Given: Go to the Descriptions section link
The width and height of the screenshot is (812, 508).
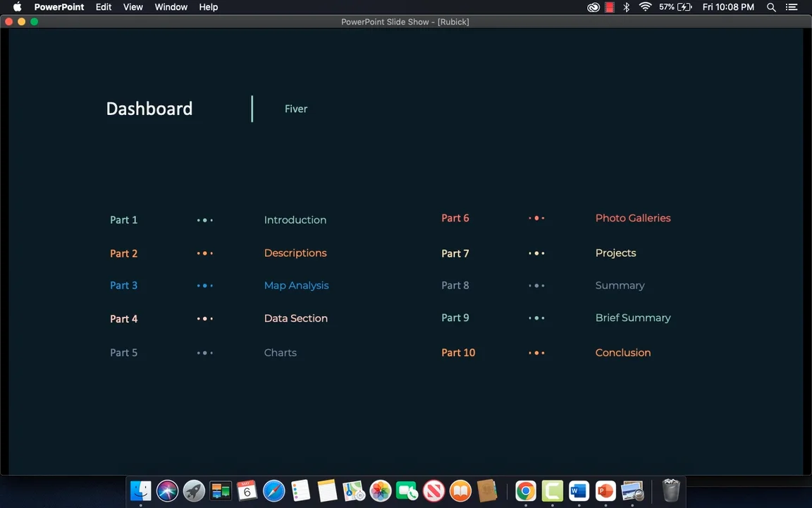Looking at the screenshot, I should pos(295,253).
